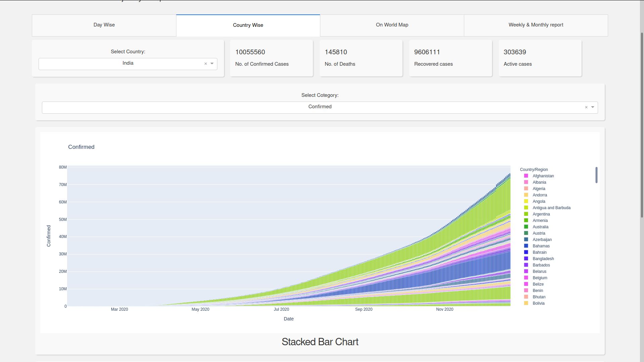This screenshot has height=362, width=644.
Task: Toggle Bangladesh country in legend
Action: [x=544, y=258]
